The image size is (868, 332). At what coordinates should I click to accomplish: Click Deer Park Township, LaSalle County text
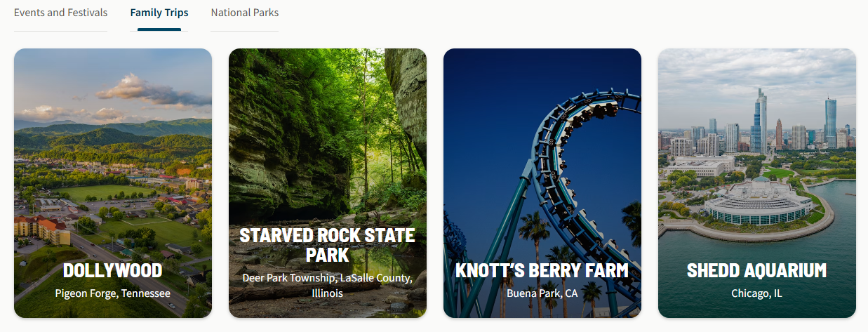[x=328, y=278]
